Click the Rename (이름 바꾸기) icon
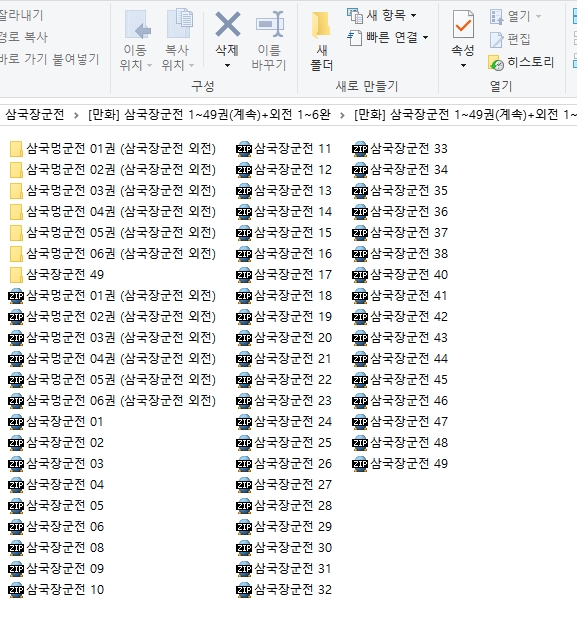Viewport: 577px width, 625px height. [270, 24]
